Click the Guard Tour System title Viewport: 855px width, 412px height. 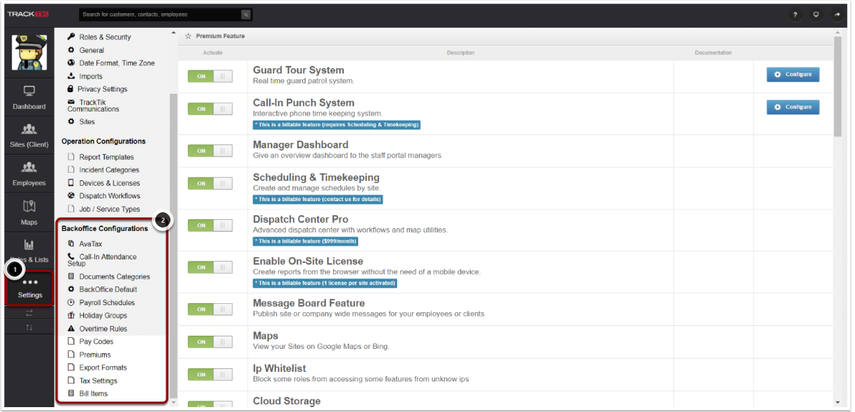pos(298,70)
